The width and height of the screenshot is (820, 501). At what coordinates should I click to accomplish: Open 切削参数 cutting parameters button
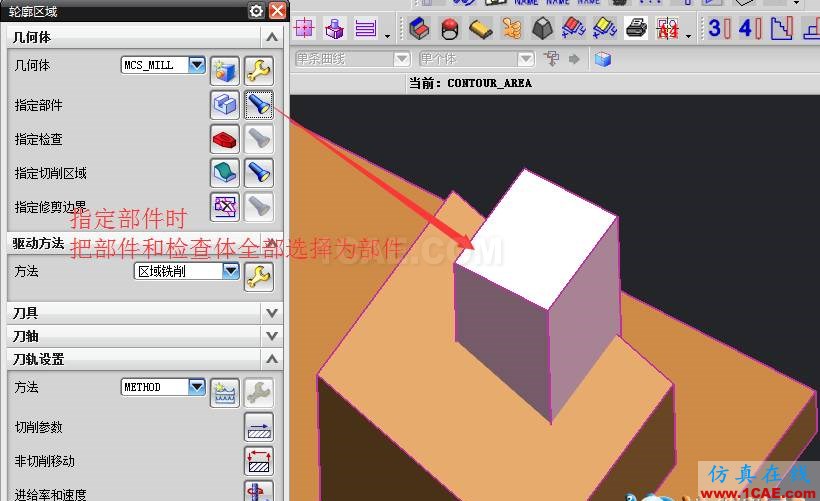coord(258,427)
